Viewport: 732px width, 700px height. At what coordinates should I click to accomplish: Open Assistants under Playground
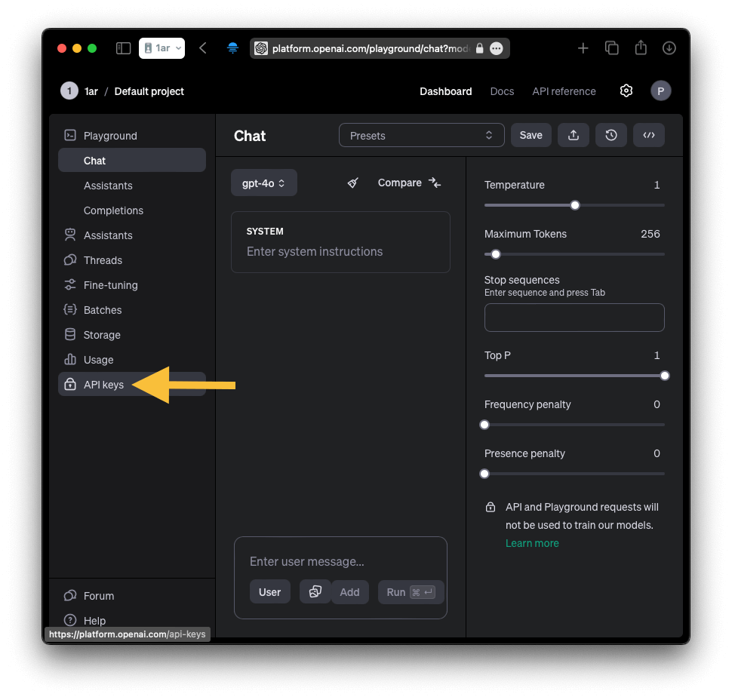pos(132,186)
